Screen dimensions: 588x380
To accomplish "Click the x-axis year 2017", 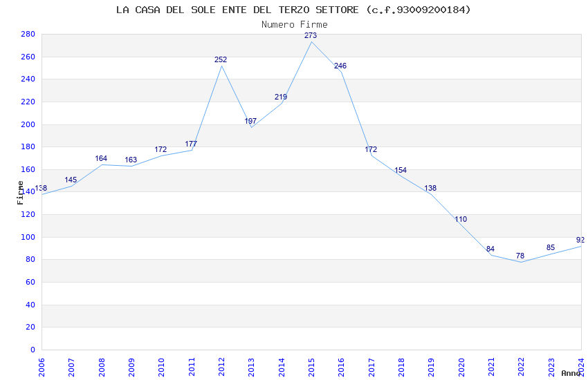I will 371,368.
